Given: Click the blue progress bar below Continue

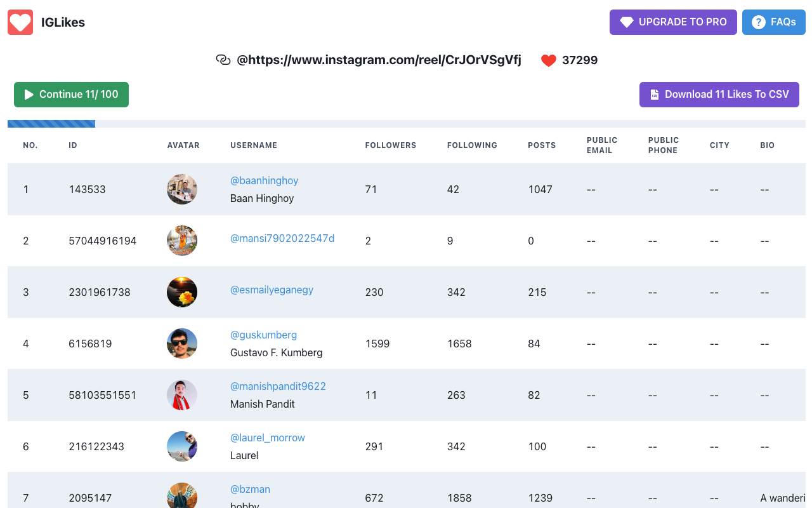Looking at the screenshot, I should [51, 123].
